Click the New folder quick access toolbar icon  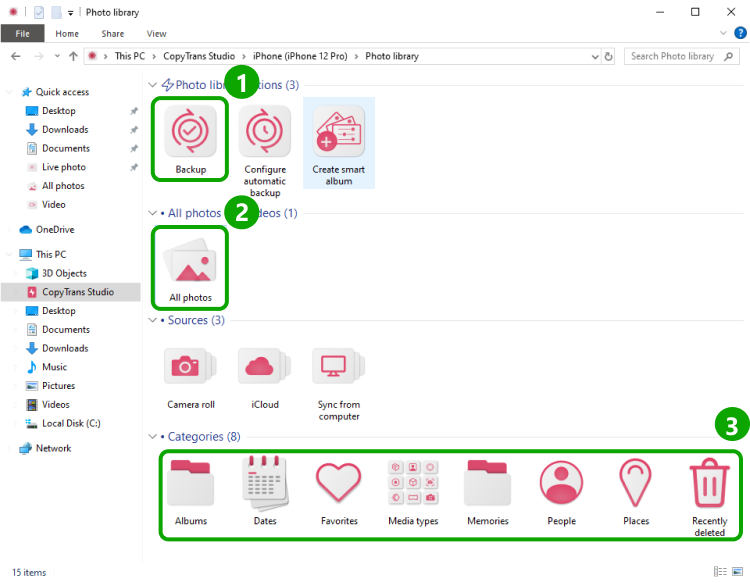point(56,12)
